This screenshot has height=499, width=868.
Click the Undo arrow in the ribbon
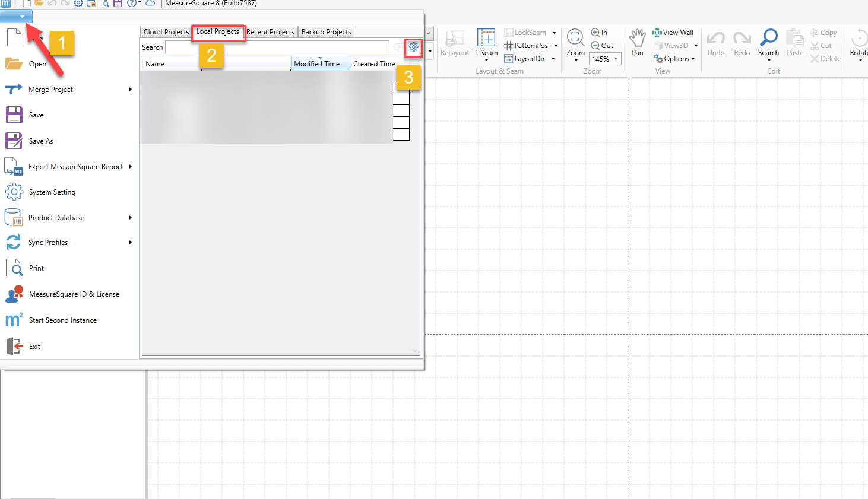tap(716, 39)
